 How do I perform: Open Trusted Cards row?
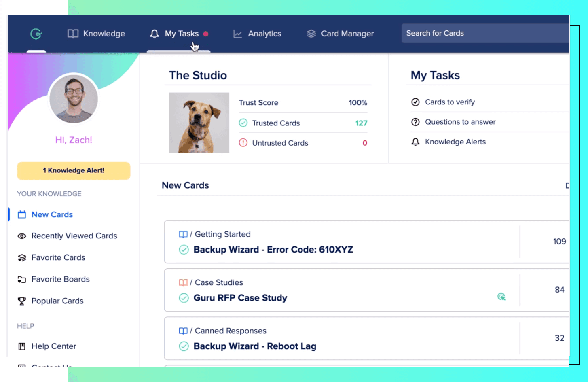tap(303, 123)
